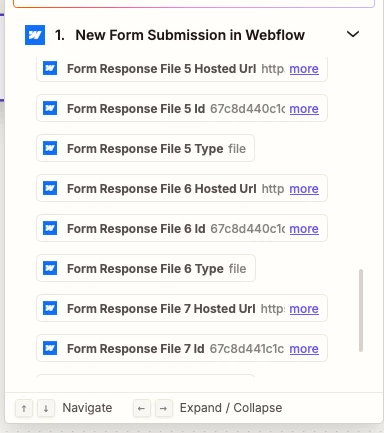The image size is (384, 433).
Task: Click Webflow icon beside File 6 Id
Action: click(x=50, y=228)
